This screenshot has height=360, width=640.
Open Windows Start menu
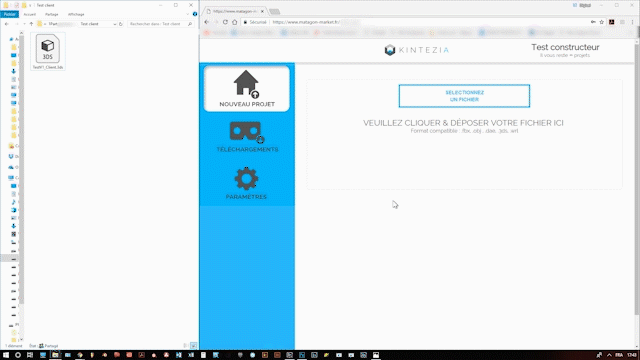[x=6, y=355]
